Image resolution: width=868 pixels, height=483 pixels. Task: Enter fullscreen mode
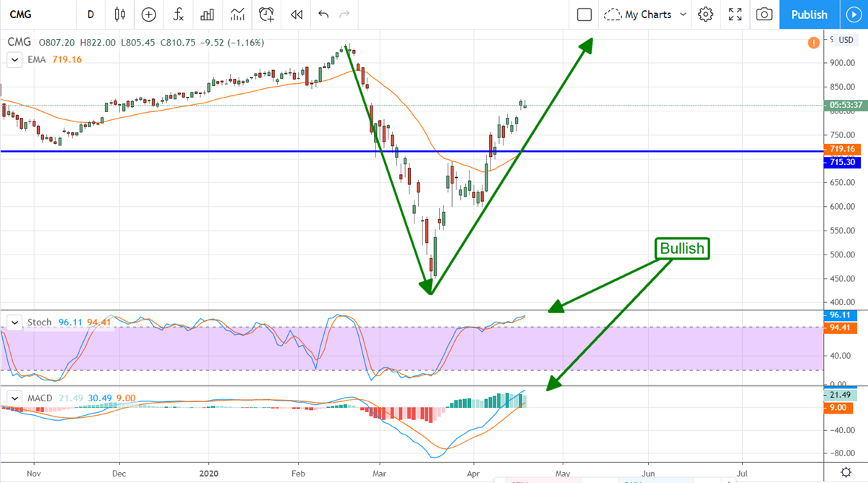point(736,14)
